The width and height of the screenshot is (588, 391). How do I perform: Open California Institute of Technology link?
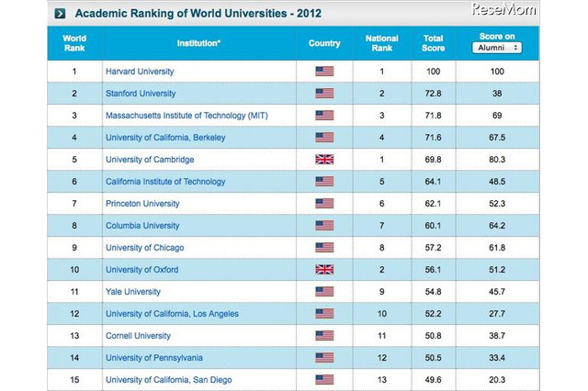click(x=165, y=182)
